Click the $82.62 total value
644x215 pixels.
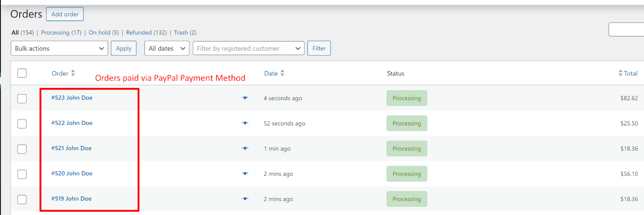pos(629,98)
